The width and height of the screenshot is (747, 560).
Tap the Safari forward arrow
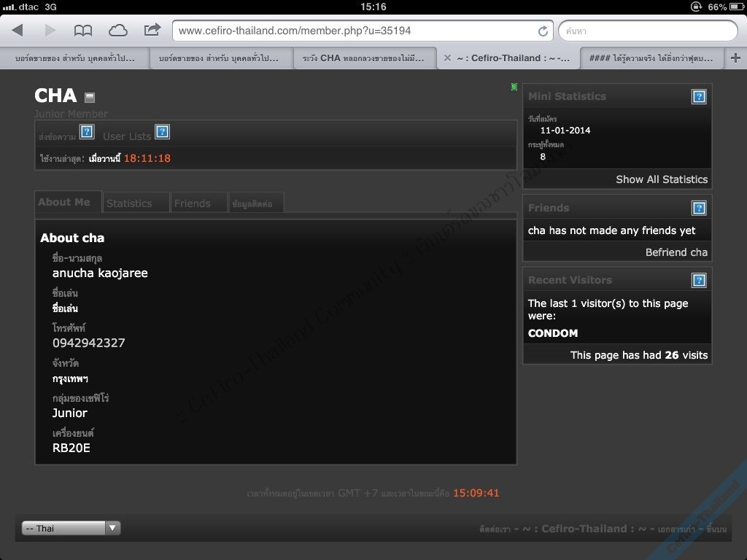[50, 31]
